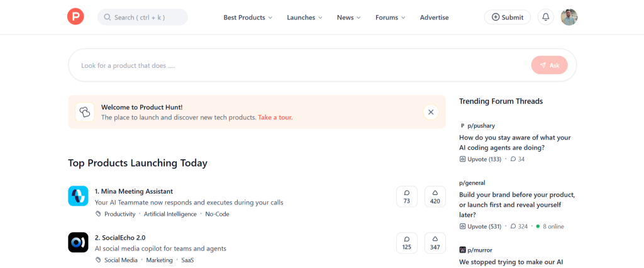Open the user profile avatar
The width and height of the screenshot is (644, 268).
click(569, 17)
